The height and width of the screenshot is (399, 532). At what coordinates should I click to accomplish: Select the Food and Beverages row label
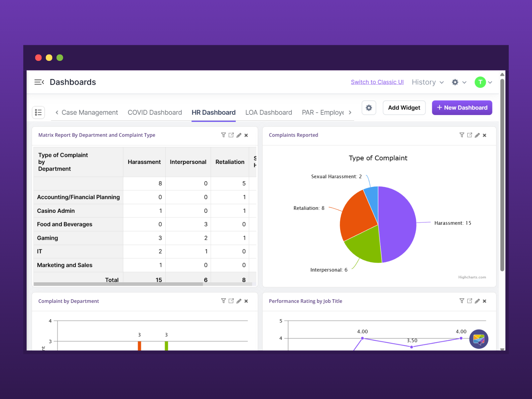pyautogui.click(x=65, y=224)
